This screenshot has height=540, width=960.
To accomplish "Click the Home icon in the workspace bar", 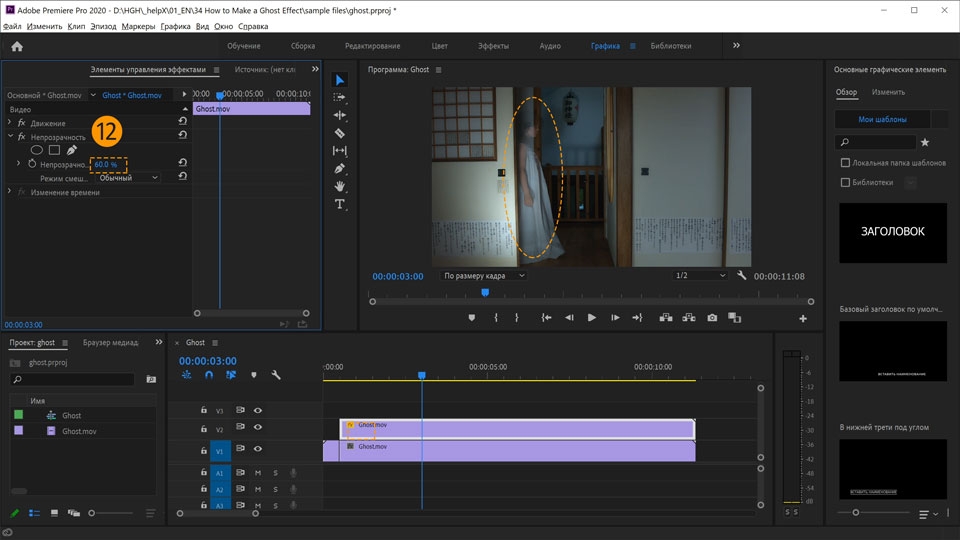I will coord(17,46).
